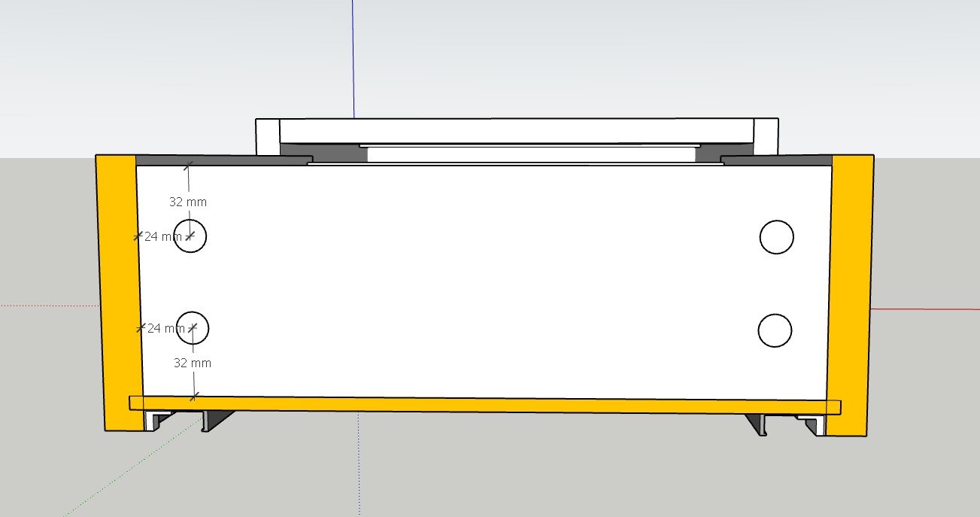Pick the lower 24 mm dimension text
The width and height of the screenshot is (980, 517).
click(x=165, y=328)
